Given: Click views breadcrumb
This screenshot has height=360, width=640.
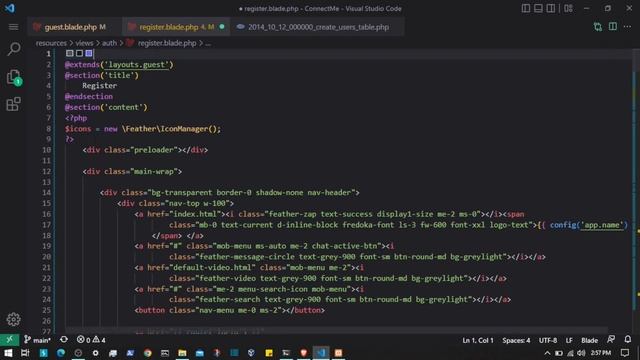Looking at the screenshot, I should [x=84, y=43].
